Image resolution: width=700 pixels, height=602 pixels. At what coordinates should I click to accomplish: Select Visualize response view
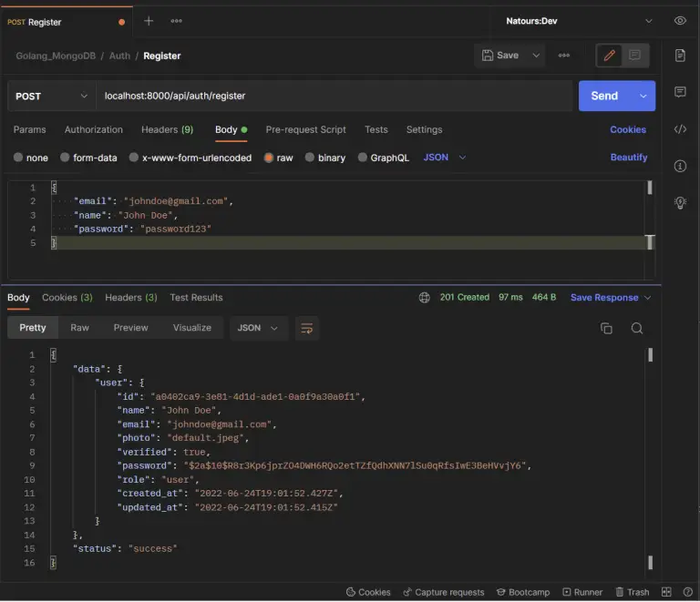tap(192, 328)
